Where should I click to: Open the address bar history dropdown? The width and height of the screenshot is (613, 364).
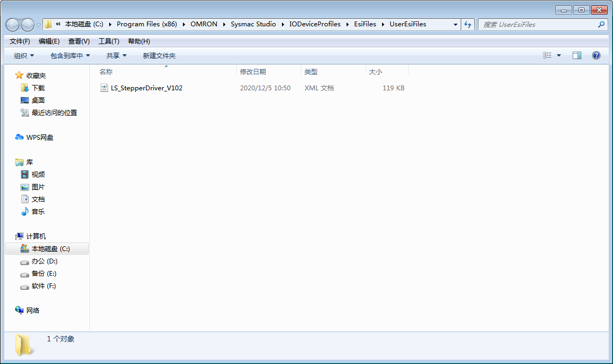pos(455,24)
